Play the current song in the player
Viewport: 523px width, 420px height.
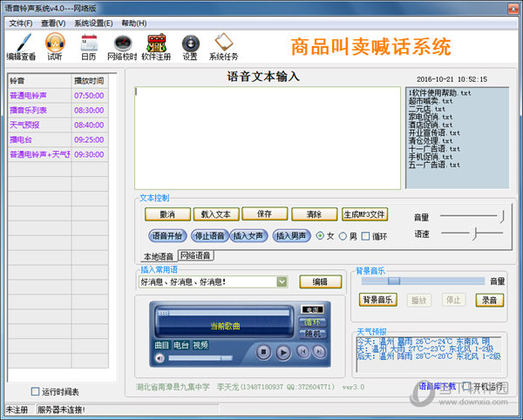pos(283,352)
